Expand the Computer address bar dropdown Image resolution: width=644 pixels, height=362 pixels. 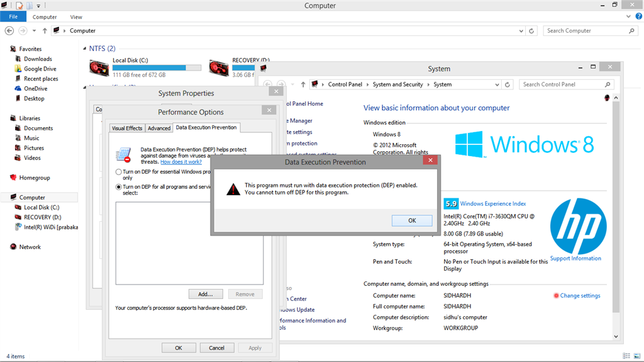pyautogui.click(x=521, y=31)
